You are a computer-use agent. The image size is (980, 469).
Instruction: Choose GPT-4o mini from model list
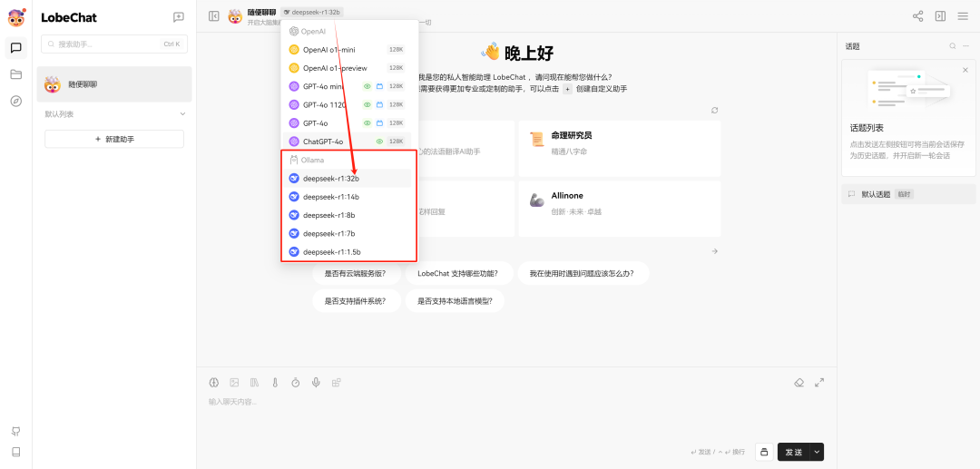point(347,86)
